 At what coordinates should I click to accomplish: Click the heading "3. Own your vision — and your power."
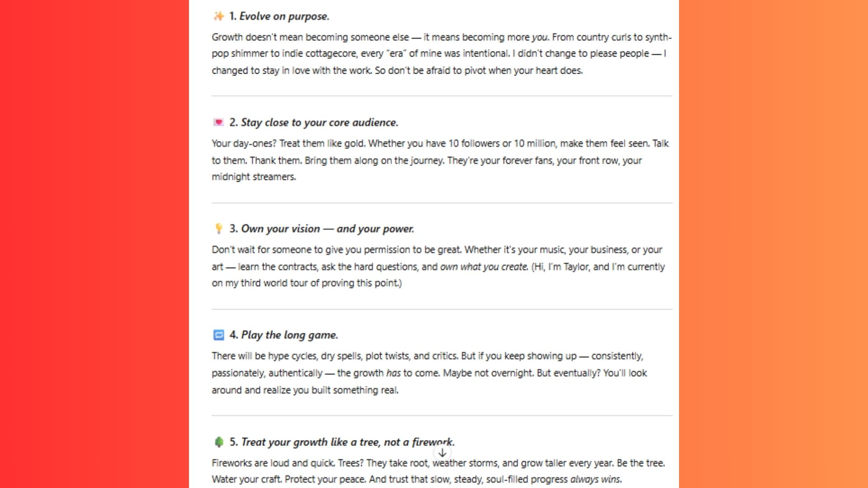(321, 229)
